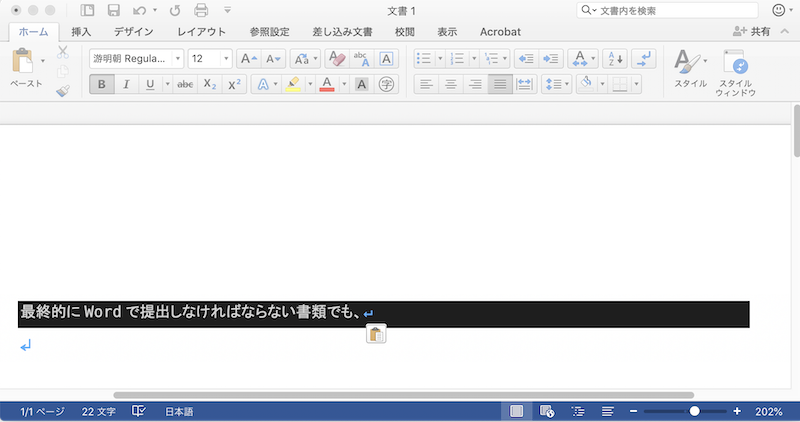Click the Save icon in title bar
800x422 pixels.
pos(113,10)
